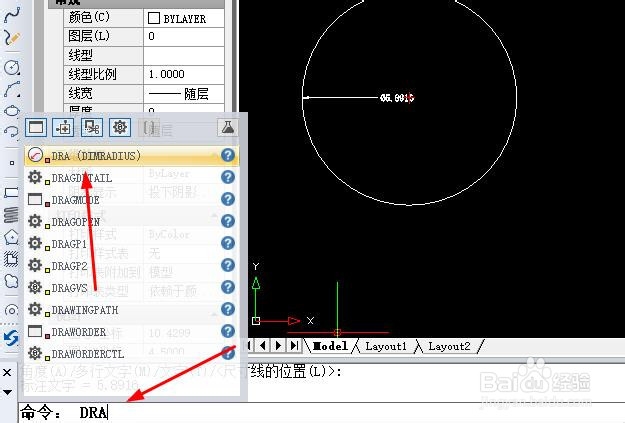
Task: Open help for DRAGDETAIL
Action: pyautogui.click(x=228, y=177)
